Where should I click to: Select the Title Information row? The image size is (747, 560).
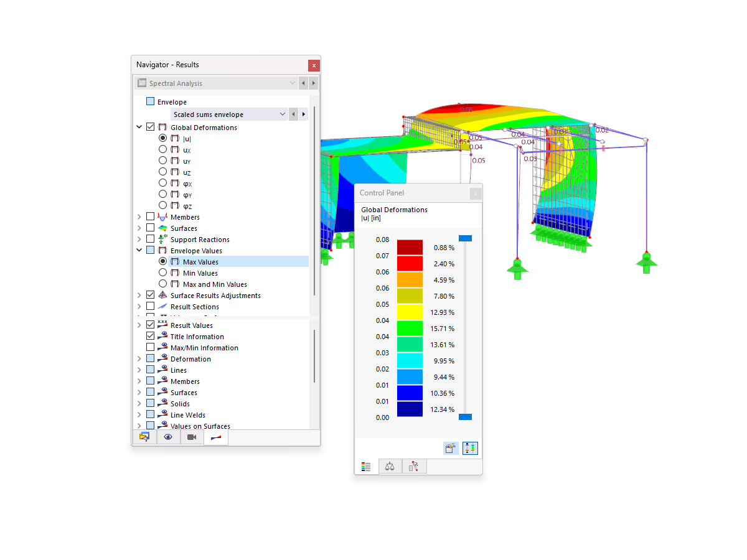click(197, 337)
